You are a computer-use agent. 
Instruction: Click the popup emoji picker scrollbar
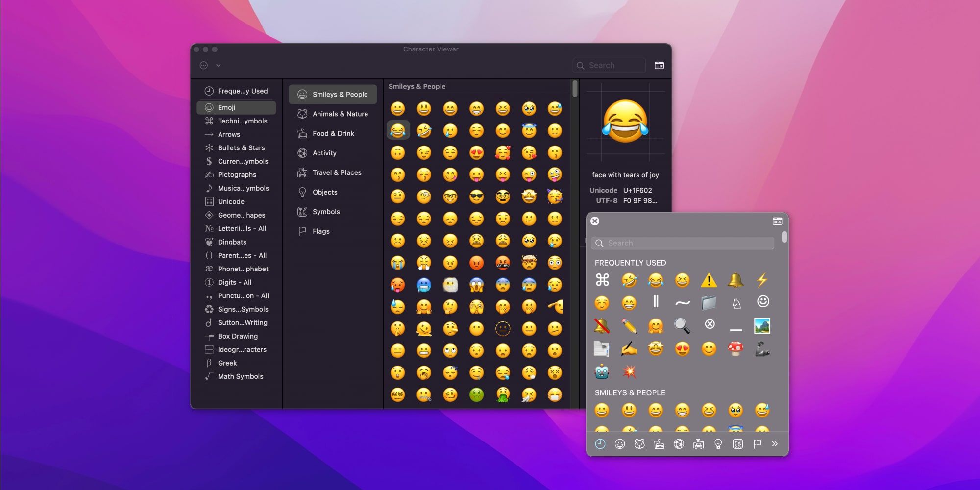click(x=784, y=237)
